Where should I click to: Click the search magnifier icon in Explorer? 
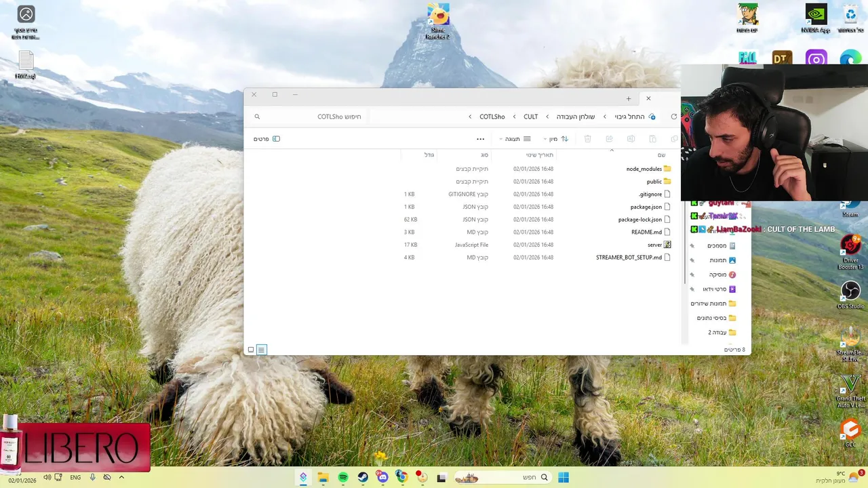tap(257, 117)
